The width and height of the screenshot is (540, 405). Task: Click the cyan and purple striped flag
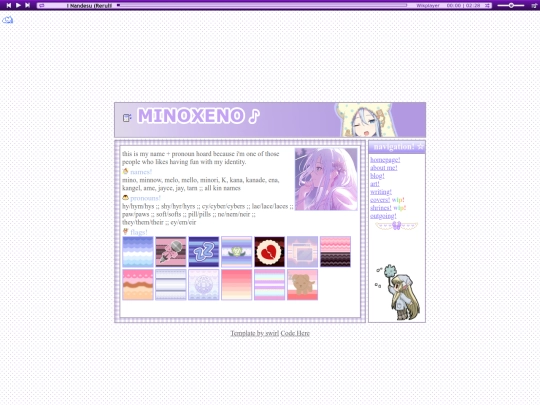[270, 284]
